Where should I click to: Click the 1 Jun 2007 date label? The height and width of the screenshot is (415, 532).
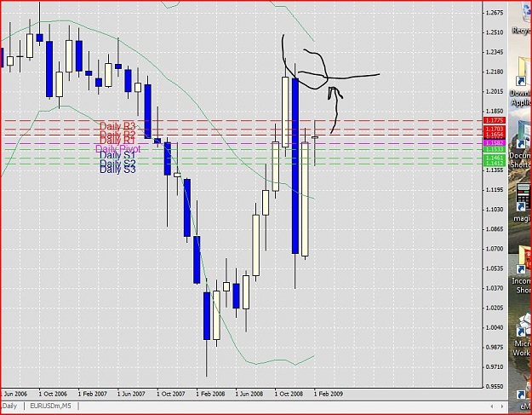point(131,394)
